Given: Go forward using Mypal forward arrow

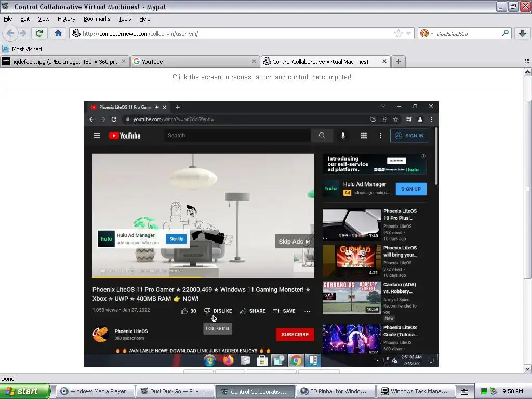Looking at the screenshot, I should tap(23, 33).
